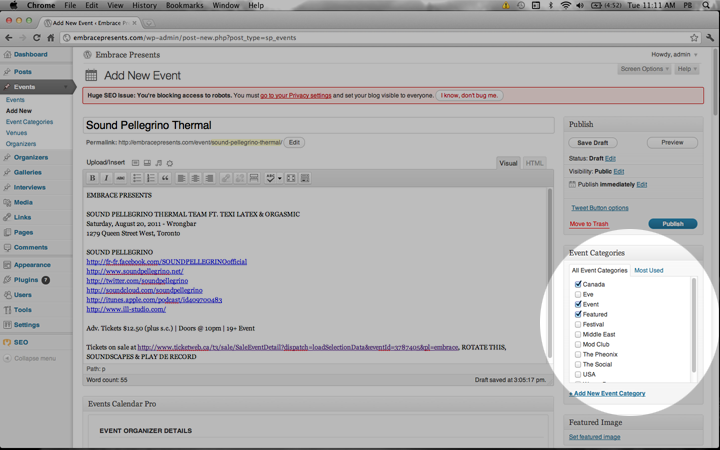The width and height of the screenshot is (720, 450).
Task: Click the Move to Trash link
Action: point(589,224)
